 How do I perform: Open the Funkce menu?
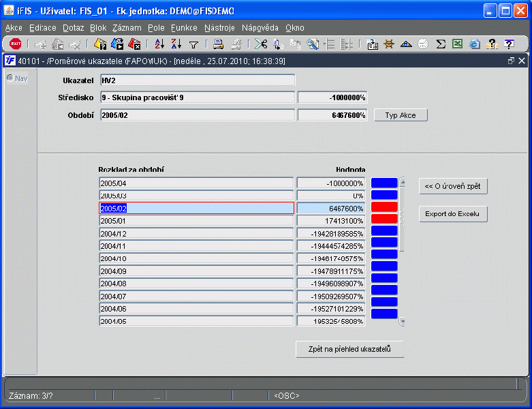pos(184,28)
